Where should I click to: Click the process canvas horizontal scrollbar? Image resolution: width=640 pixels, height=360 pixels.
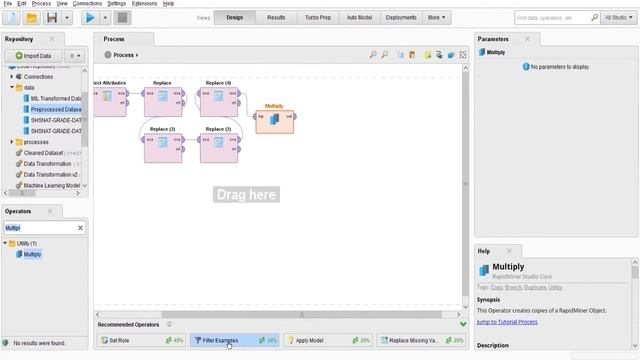tap(301, 314)
